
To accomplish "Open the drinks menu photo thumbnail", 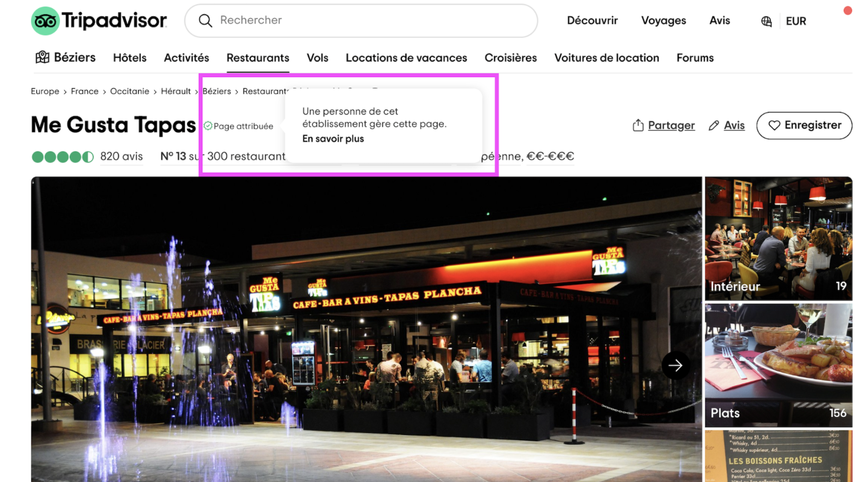I will pos(778,456).
